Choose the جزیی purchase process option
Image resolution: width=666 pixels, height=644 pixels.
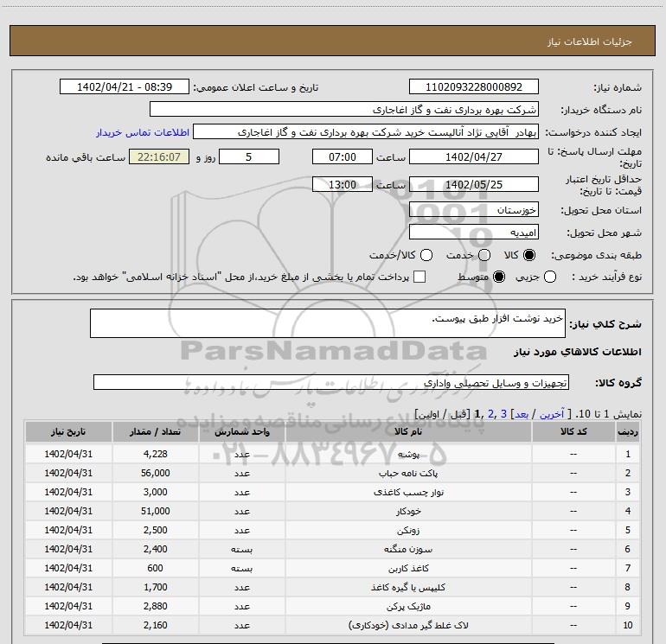click(x=550, y=277)
